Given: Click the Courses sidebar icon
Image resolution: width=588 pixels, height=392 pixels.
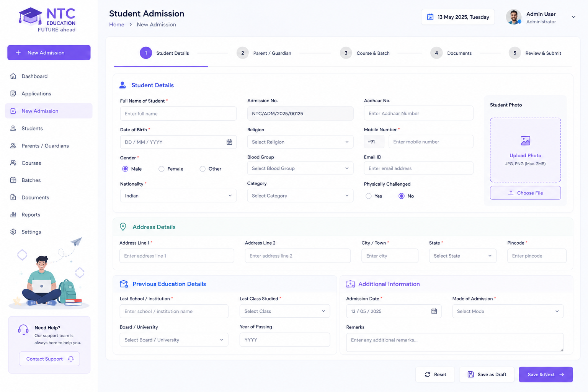Looking at the screenshot, I should [13, 163].
